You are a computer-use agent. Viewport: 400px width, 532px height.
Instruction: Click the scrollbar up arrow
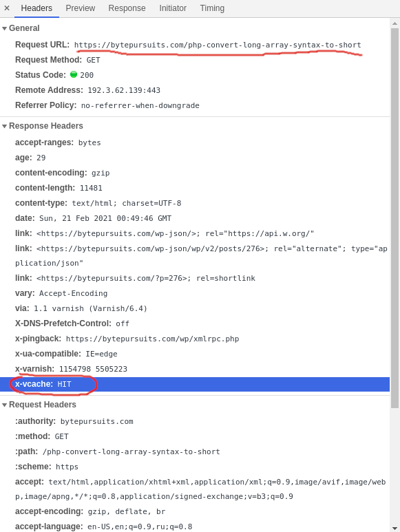pos(394,23)
